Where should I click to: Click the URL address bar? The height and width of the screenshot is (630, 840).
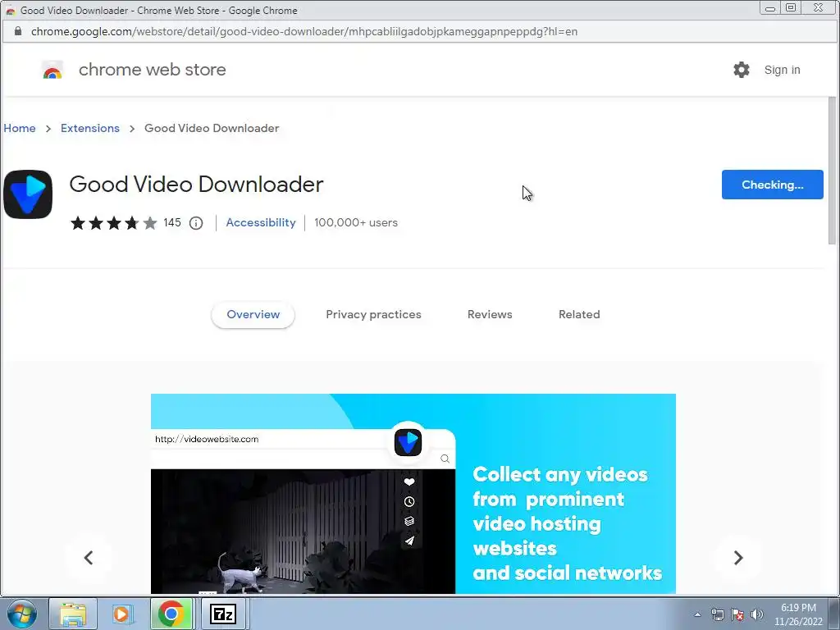[420, 32]
